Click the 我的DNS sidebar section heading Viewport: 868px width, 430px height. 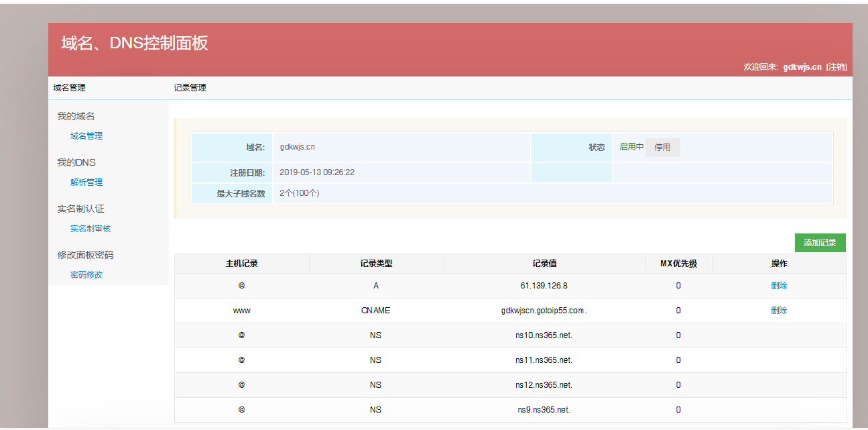76,163
